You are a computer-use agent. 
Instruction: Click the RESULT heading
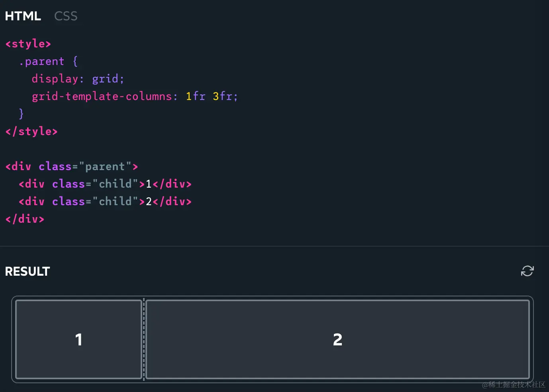[27, 271]
